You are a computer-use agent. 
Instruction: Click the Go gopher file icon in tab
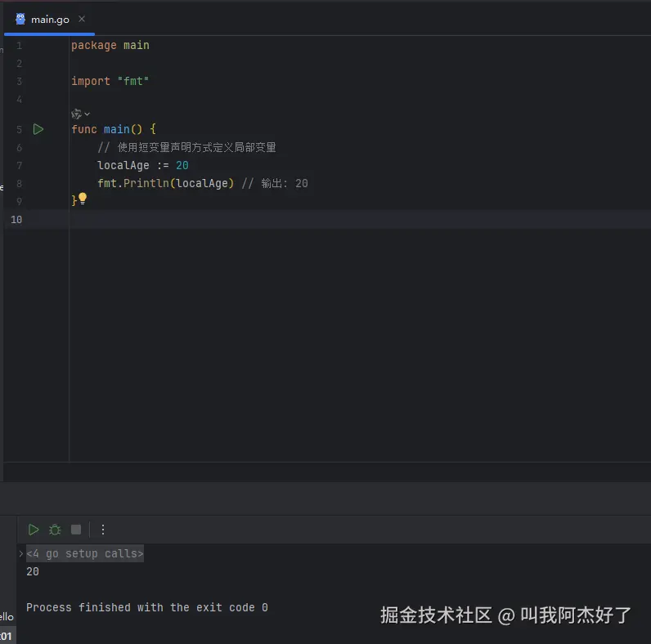tap(20, 19)
